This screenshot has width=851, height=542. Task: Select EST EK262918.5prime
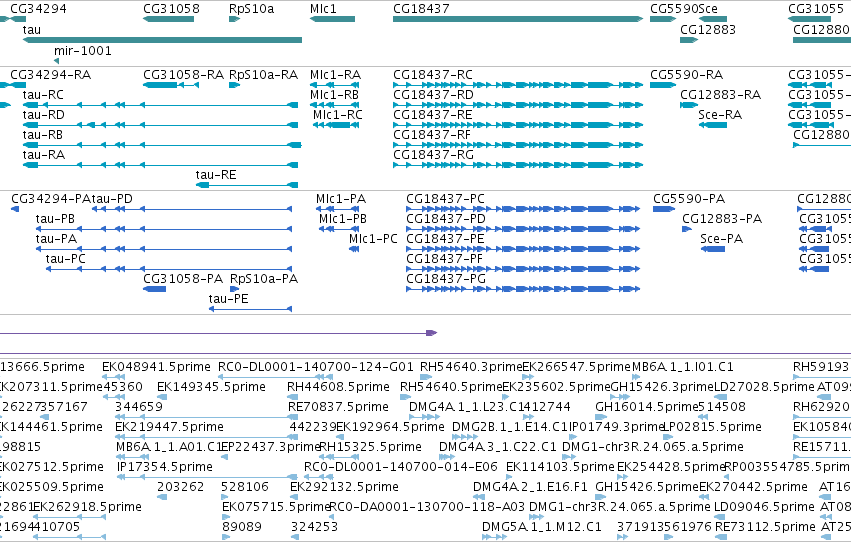click(87, 507)
